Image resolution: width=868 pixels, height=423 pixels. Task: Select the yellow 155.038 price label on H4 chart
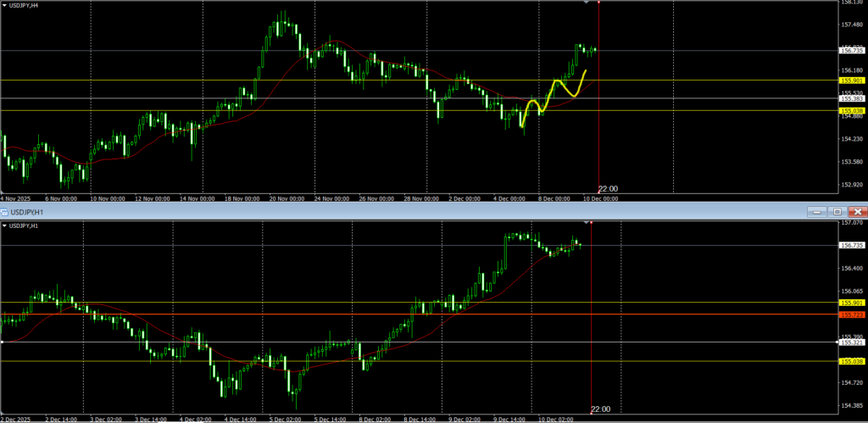pyautogui.click(x=851, y=111)
